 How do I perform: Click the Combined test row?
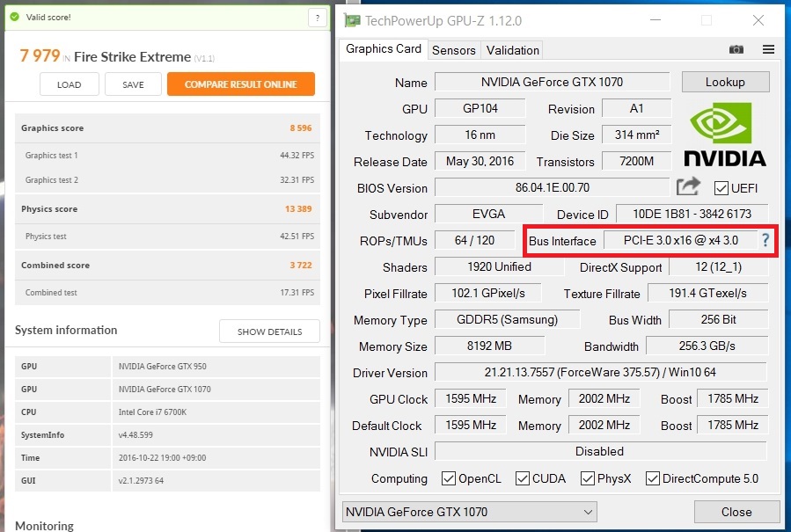coord(167,293)
